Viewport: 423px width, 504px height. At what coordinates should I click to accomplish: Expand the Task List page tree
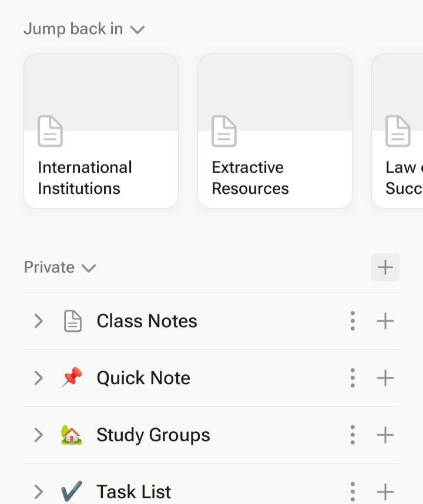[x=39, y=491]
